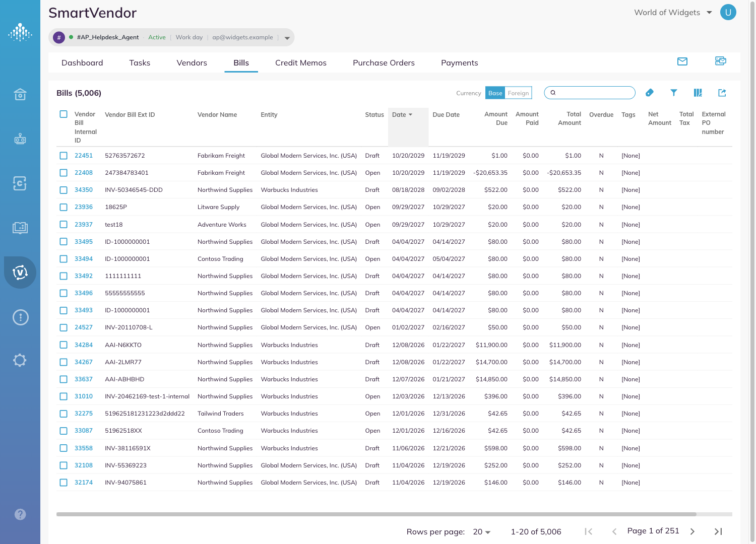Open bill 34284 link
Image resolution: width=756 pixels, height=544 pixels.
pos(84,345)
